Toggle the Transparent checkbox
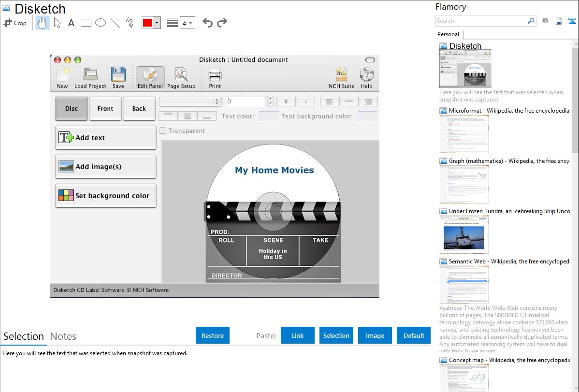The image size is (579, 392). 163,131
